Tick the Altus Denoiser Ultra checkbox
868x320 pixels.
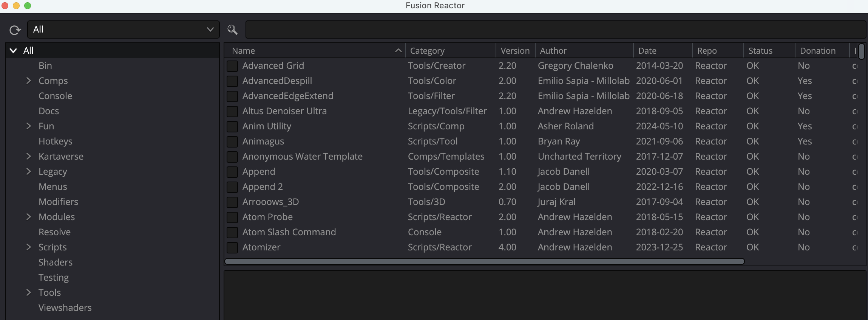coord(232,111)
